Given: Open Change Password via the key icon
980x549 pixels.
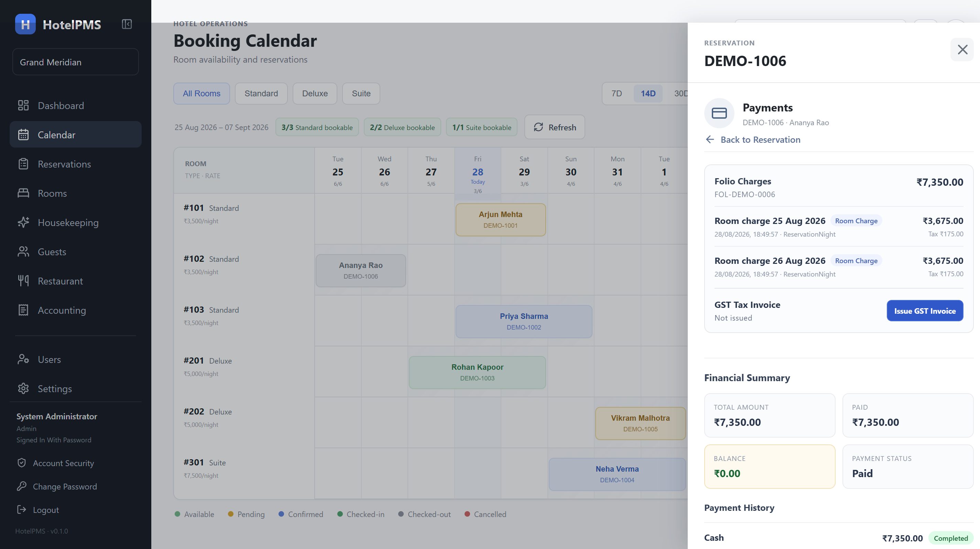Looking at the screenshot, I should [22, 486].
